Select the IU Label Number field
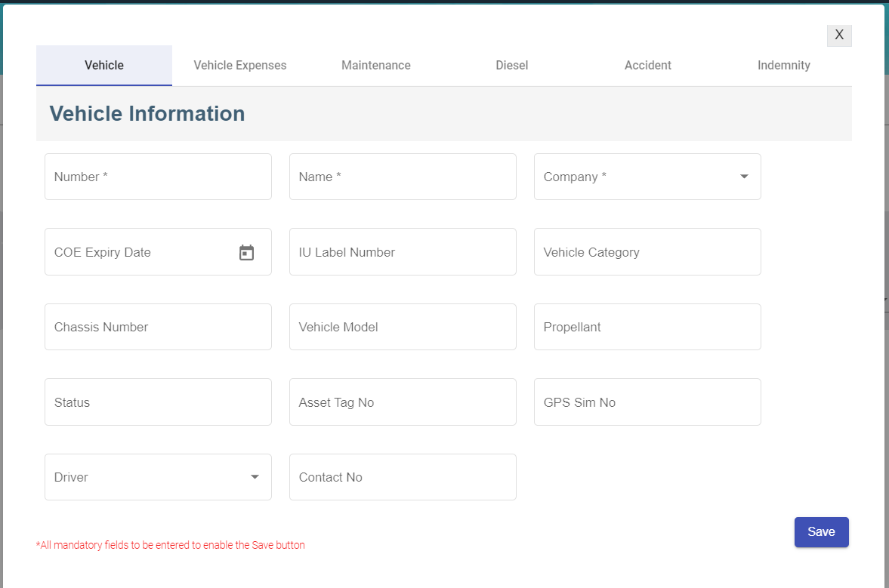Viewport: 889px width, 588px height. pos(403,252)
